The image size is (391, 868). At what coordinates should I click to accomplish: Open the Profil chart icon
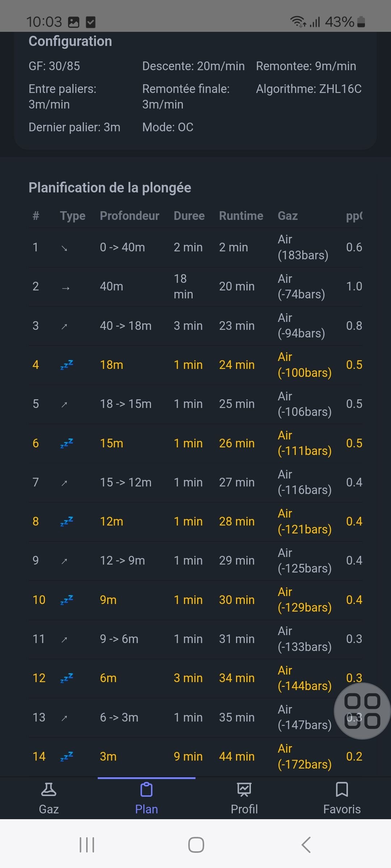[244, 789]
